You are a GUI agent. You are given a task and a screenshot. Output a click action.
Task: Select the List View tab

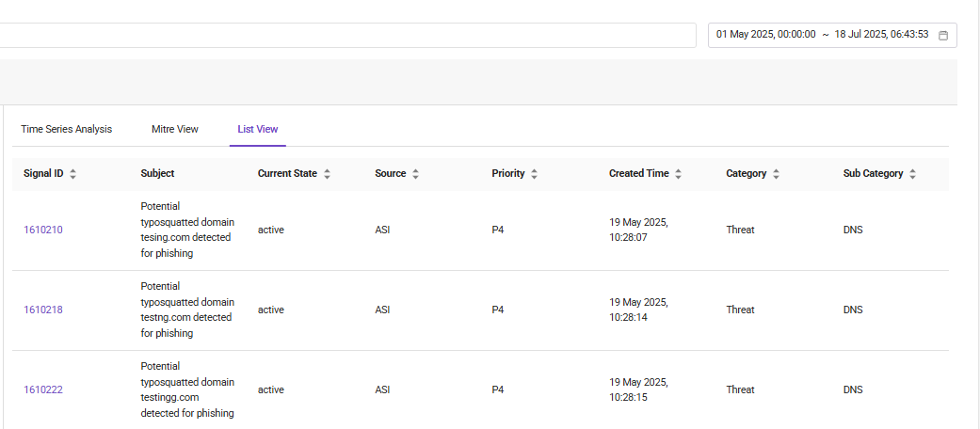pos(258,129)
